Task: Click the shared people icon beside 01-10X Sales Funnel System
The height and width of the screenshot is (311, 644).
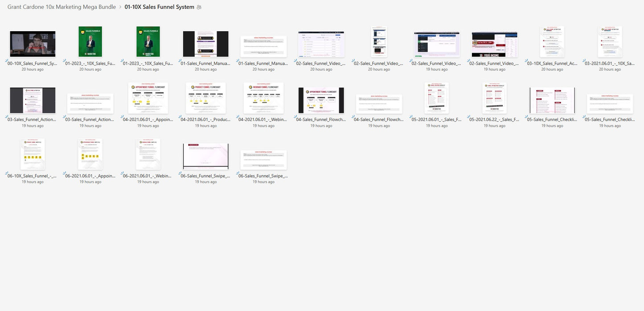Action: 199,7
